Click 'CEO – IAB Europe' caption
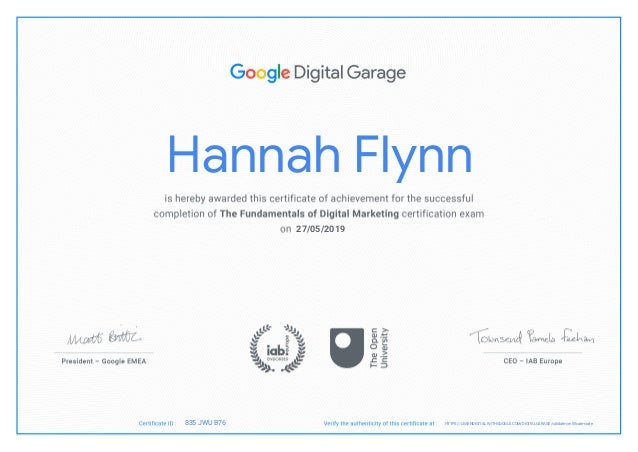 (533, 361)
